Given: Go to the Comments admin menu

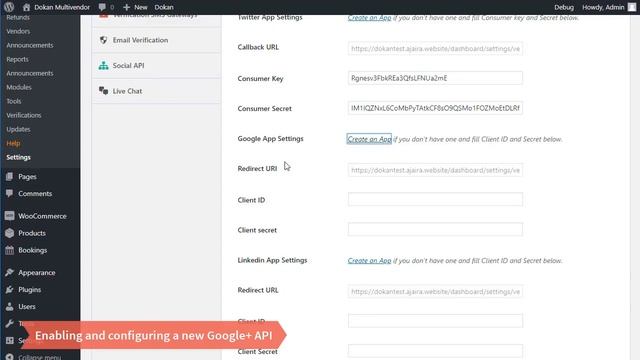Looking at the screenshot, I should [35, 193].
